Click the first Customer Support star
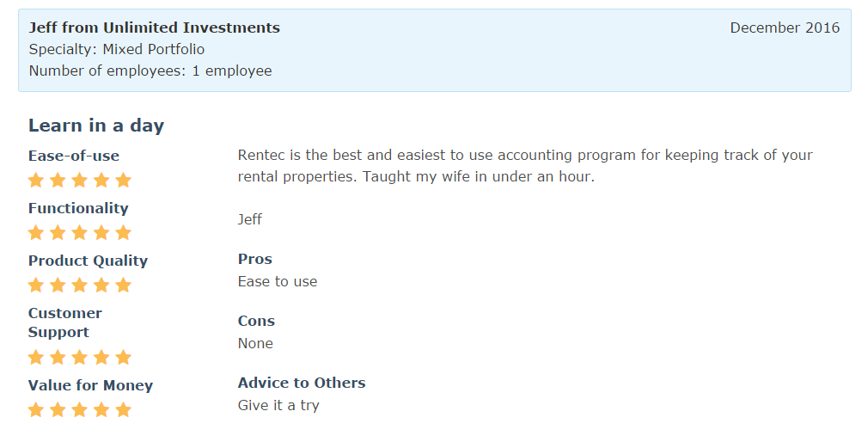 [x=36, y=357]
